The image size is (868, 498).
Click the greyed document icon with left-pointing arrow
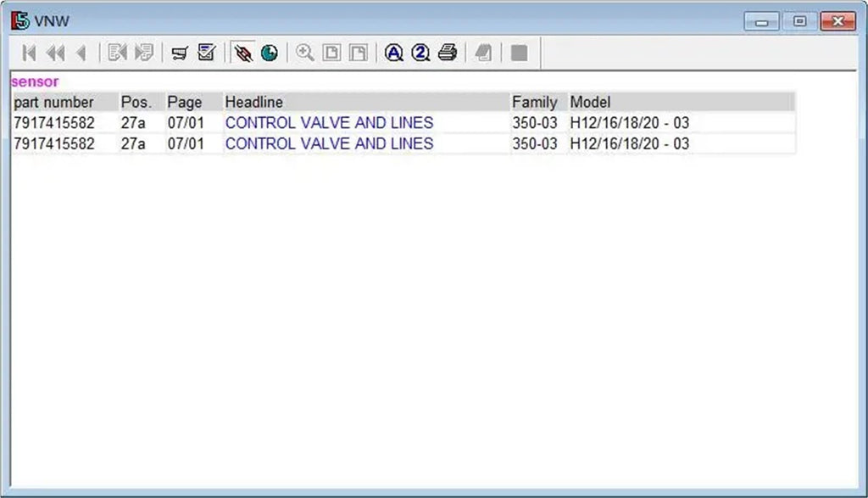point(117,53)
